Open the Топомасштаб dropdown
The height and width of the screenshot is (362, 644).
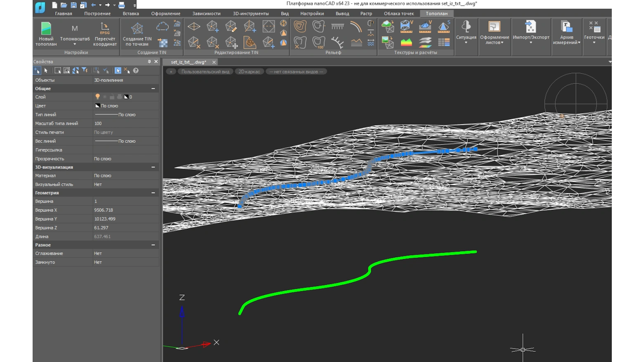click(75, 44)
